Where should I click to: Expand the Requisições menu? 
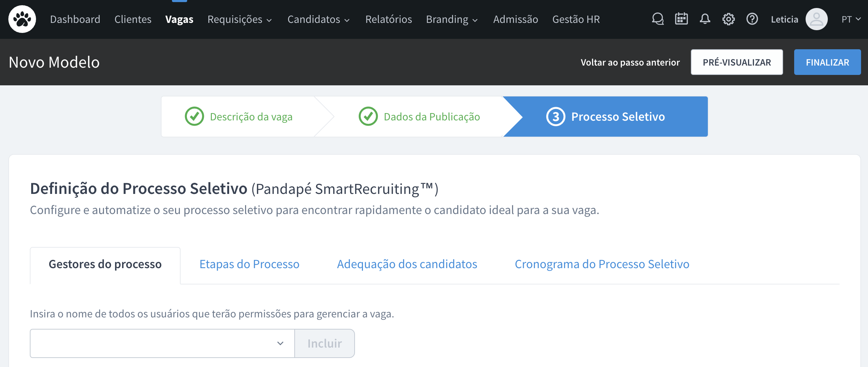coord(240,19)
